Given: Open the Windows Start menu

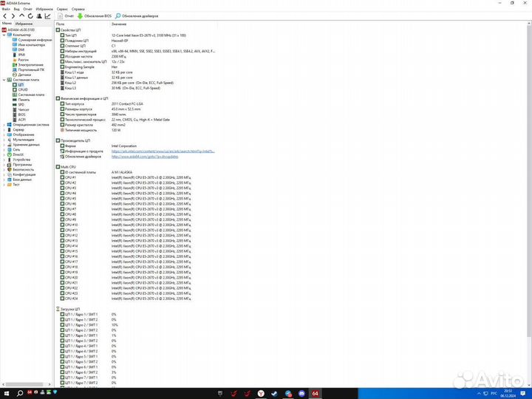Looking at the screenshot, I should [6, 394].
